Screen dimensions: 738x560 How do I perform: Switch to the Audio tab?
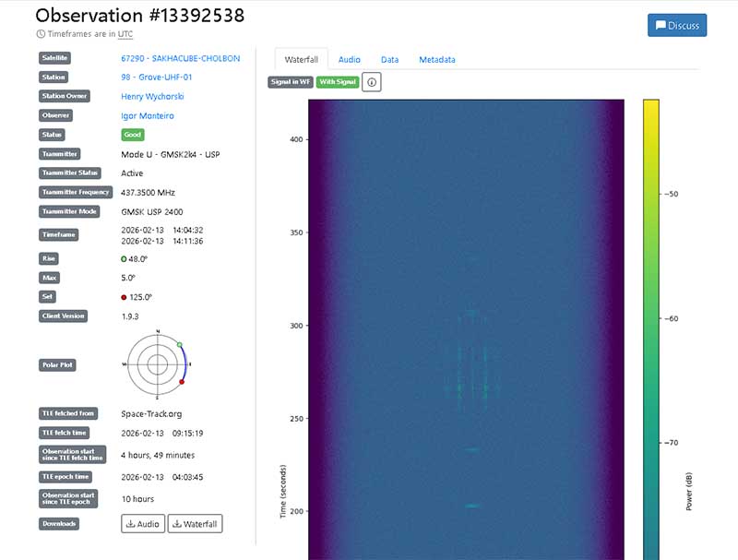[350, 60]
